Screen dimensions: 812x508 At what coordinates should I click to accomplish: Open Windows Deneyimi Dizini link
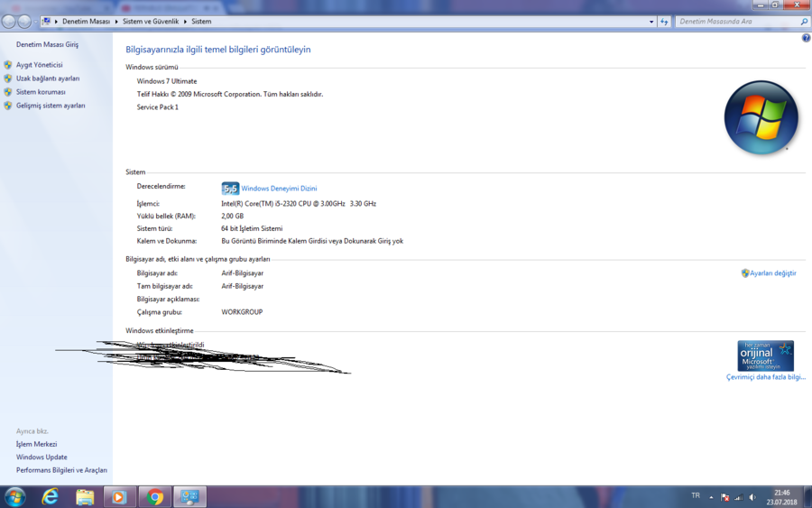click(x=279, y=189)
